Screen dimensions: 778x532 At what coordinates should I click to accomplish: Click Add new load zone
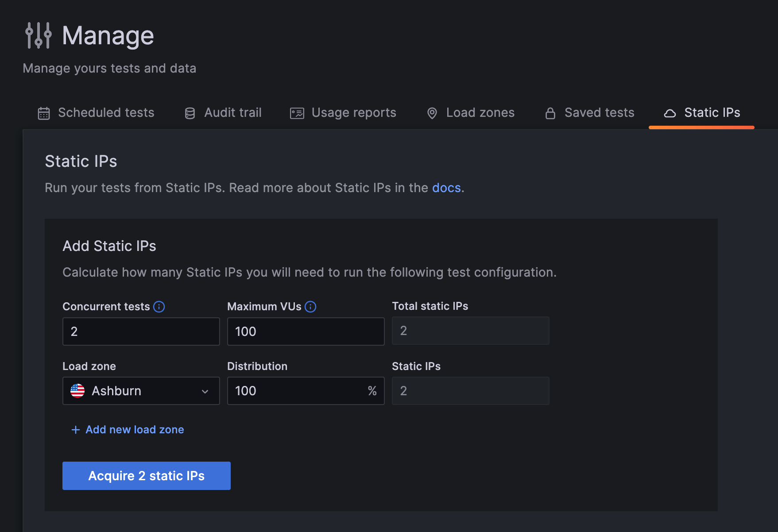(134, 429)
